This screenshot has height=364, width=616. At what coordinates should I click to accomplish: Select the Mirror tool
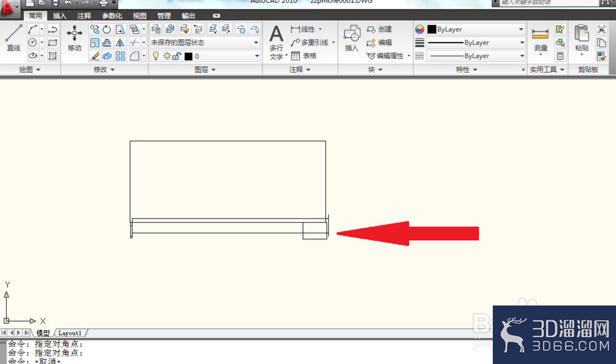click(x=120, y=42)
